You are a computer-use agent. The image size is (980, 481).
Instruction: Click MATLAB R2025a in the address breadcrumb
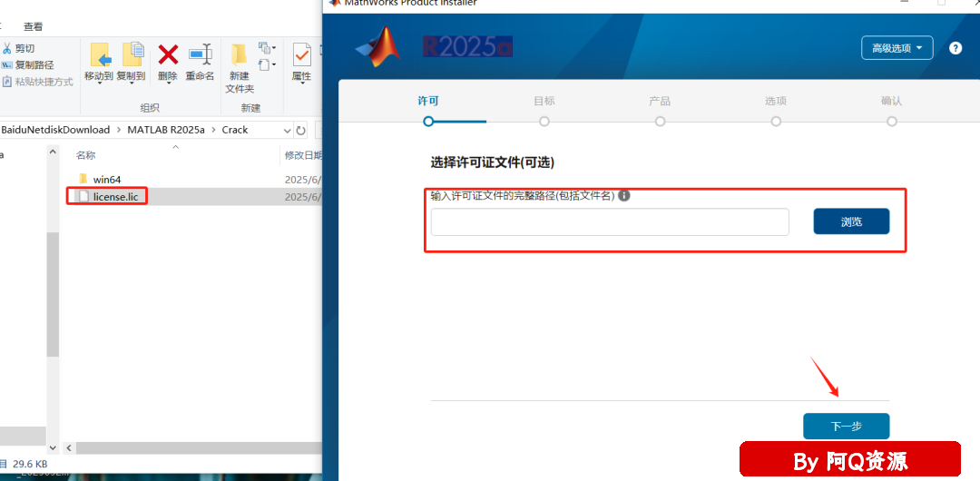pyautogui.click(x=166, y=130)
